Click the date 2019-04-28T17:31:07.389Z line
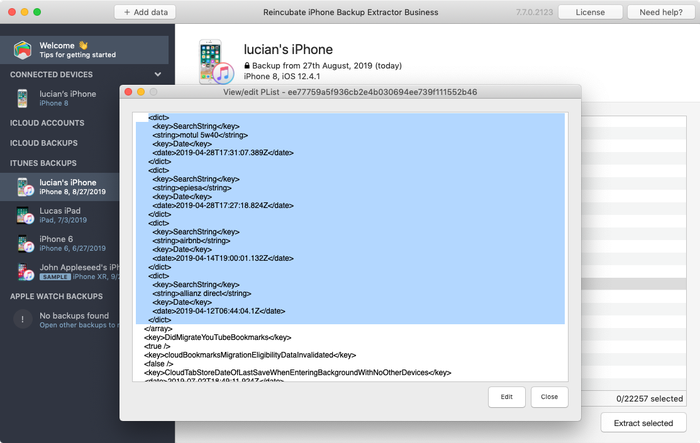Image resolution: width=700 pixels, height=443 pixels. pos(223,153)
